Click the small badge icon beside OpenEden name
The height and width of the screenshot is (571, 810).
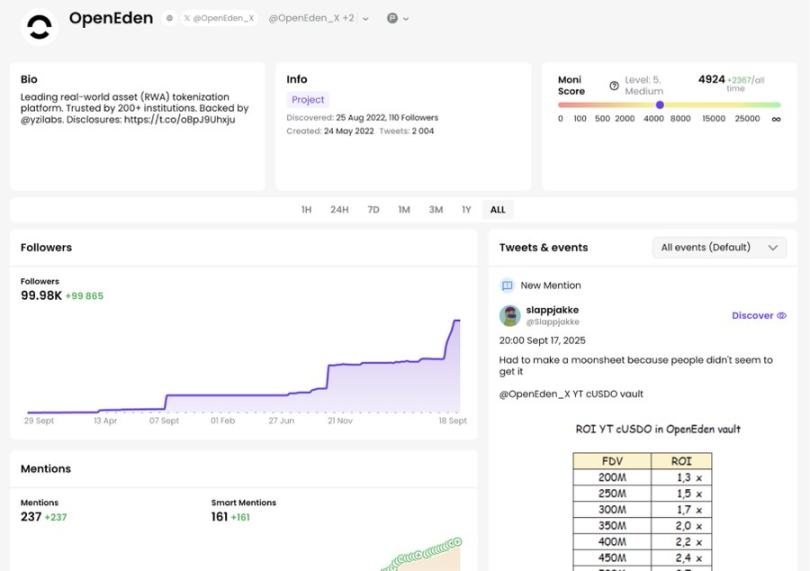pos(169,19)
